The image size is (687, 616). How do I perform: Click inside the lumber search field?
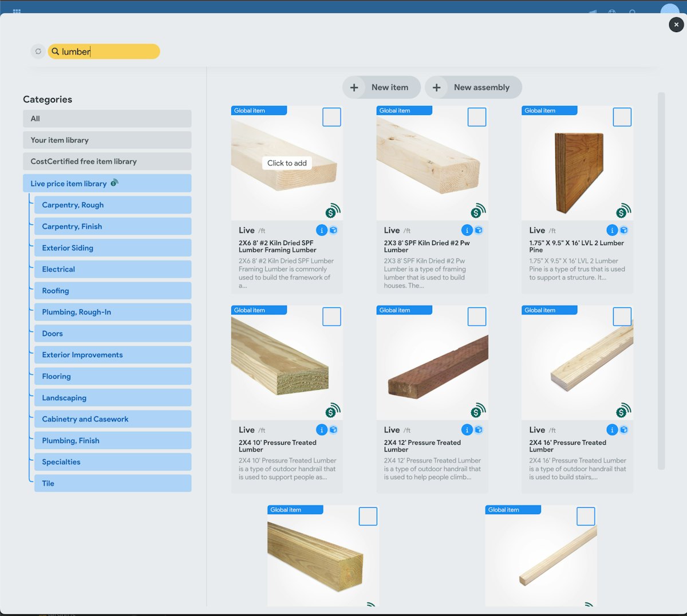click(x=103, y=51)
